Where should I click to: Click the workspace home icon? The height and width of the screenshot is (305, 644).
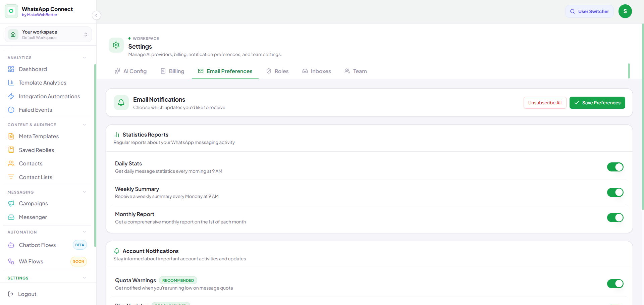[13, 35]
